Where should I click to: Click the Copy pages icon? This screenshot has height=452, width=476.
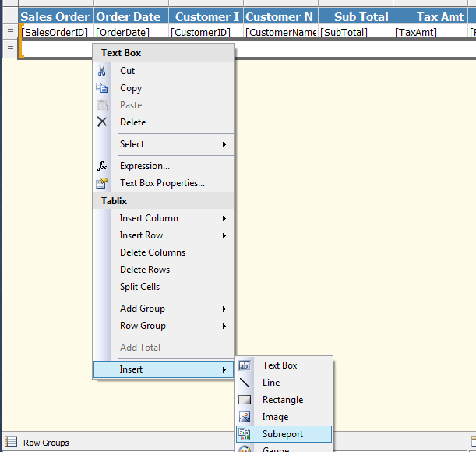[102, 88]
